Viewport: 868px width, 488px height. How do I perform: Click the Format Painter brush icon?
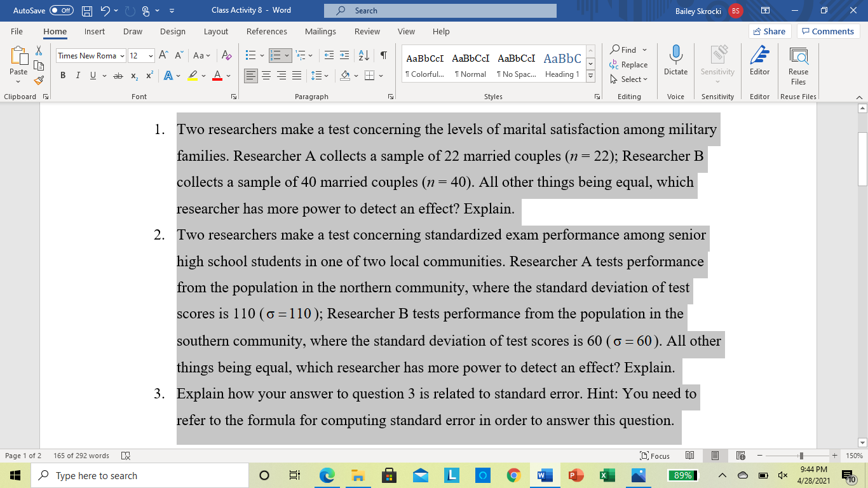[39, 81]
